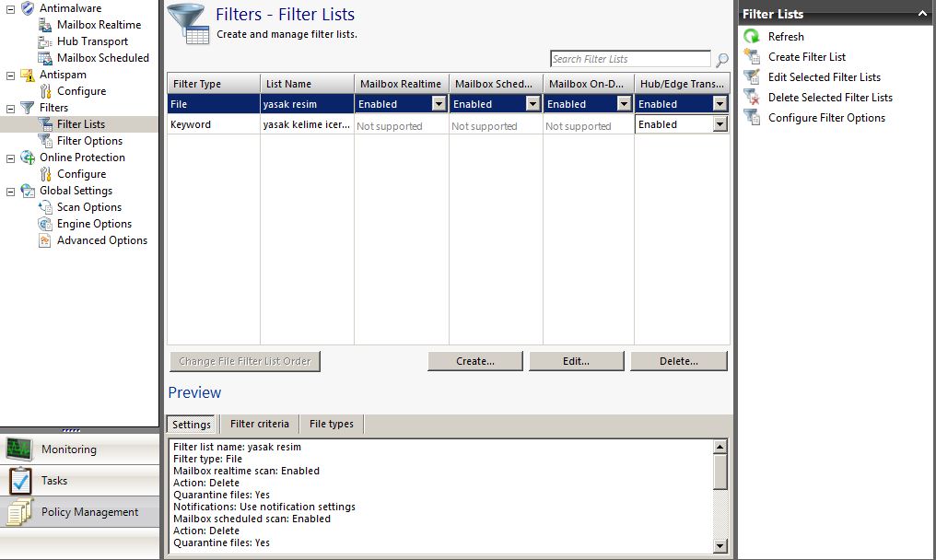Screen dimensions: 936x560
Task: Open Hub/Edge Transport dropdown for Keyword row
Action: pyautogui.click(x=720, y=124)
